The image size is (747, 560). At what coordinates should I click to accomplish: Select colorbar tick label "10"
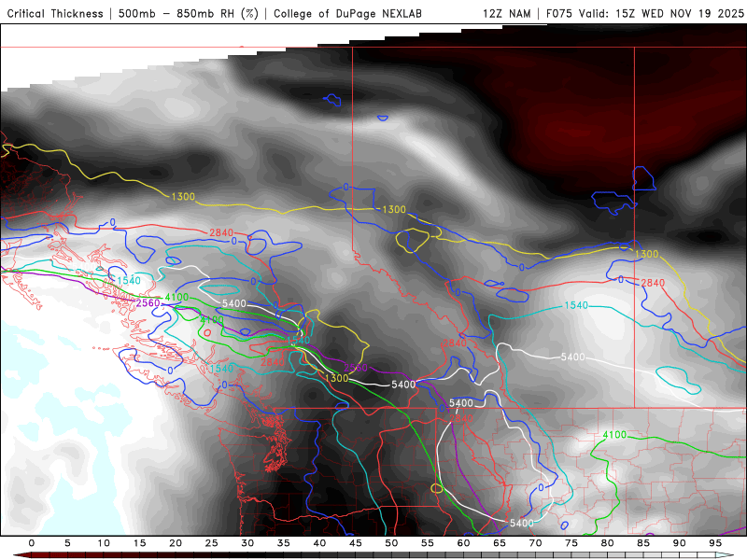[104, 543]
